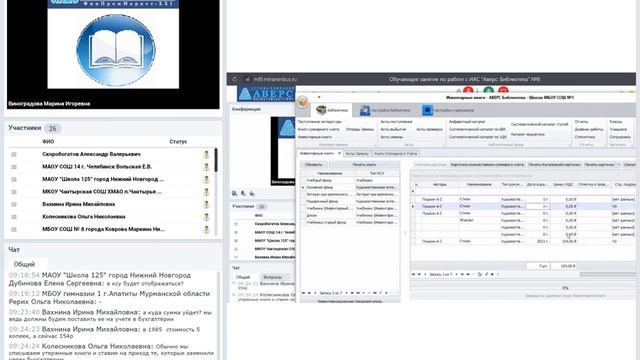Open the Настройка учреждения ribbon tab
The height and width of the screenshot is (360, 640).
tap(448, 110)
